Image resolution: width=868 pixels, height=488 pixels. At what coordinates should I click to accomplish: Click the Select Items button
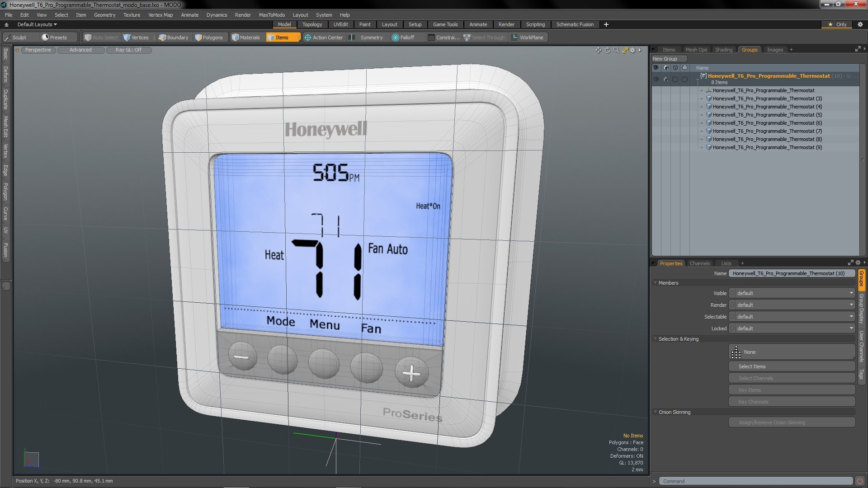[792, 366]
